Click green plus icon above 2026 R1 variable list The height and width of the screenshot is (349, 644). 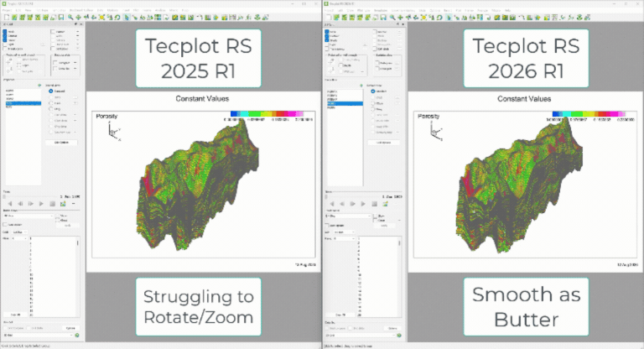(x=361, y=85)
